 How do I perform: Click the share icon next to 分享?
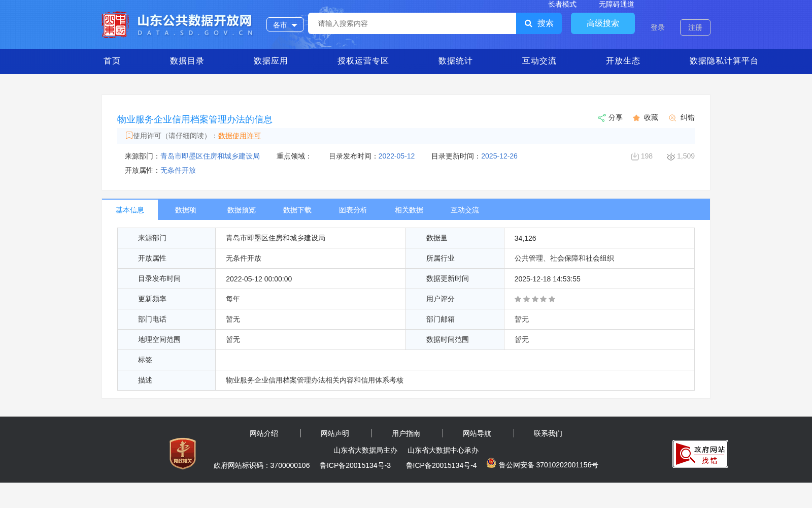[x=602, y=118]
